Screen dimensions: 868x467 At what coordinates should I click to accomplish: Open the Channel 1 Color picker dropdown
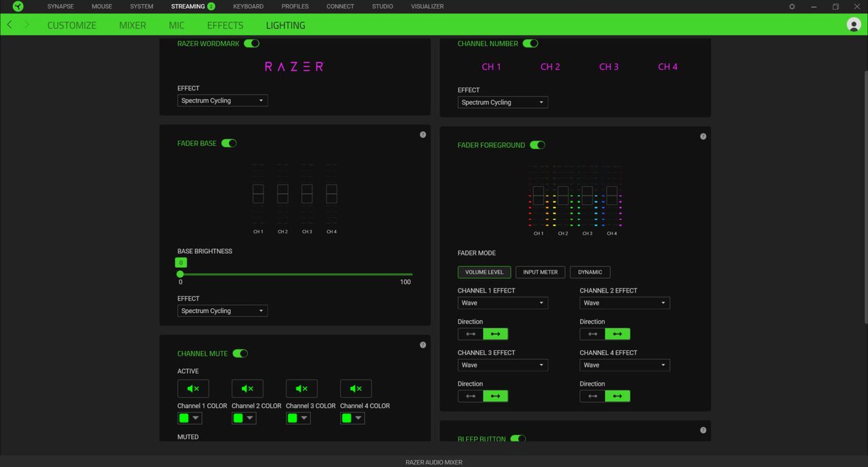(x=189, y=418)
